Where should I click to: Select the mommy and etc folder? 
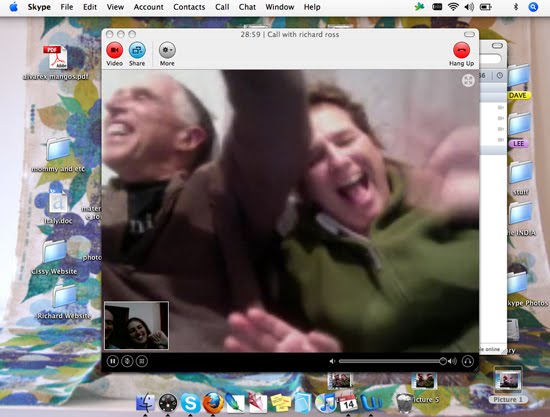58,154
